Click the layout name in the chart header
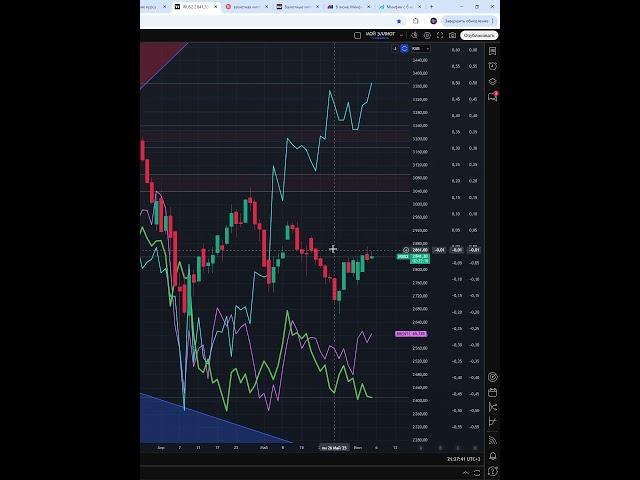640x480 pixels. (x=380, y=35)
